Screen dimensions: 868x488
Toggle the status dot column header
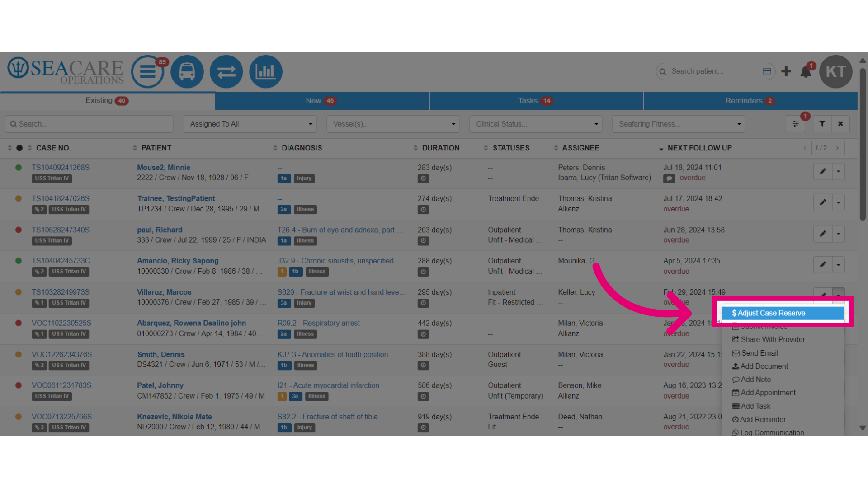pos(19,148)
